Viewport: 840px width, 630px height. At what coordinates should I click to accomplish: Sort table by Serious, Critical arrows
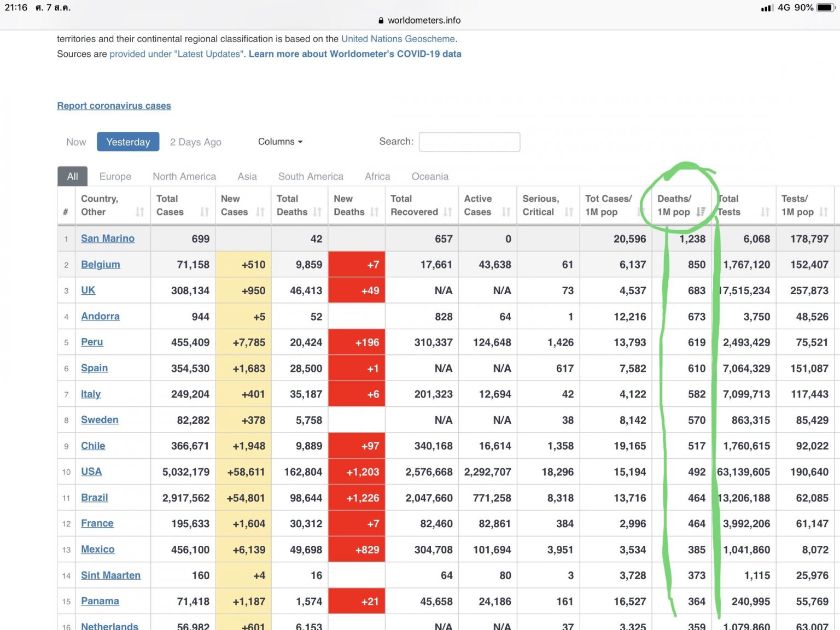(569, 212)
